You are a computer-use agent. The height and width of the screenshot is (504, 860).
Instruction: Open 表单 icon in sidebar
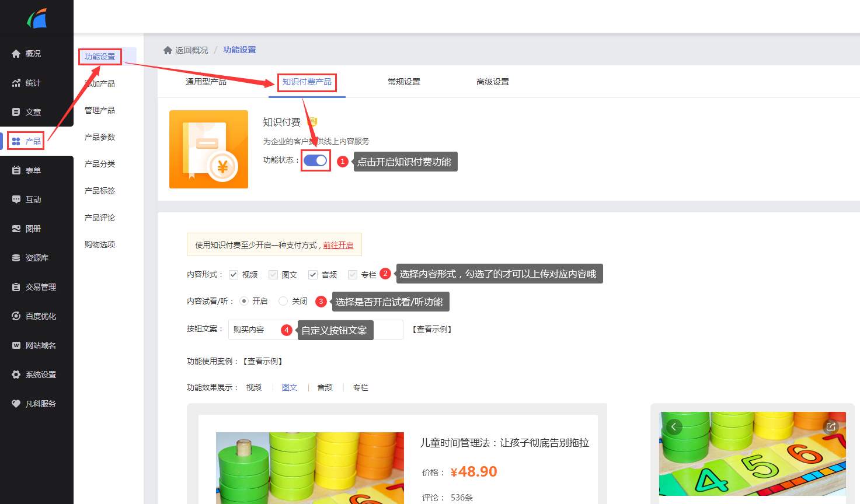(x=16, y=170)
